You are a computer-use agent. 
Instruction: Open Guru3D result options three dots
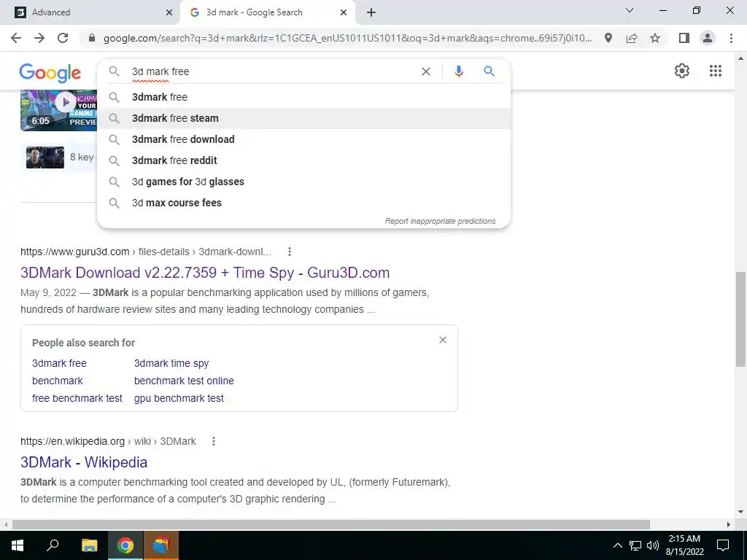(289, 252)
